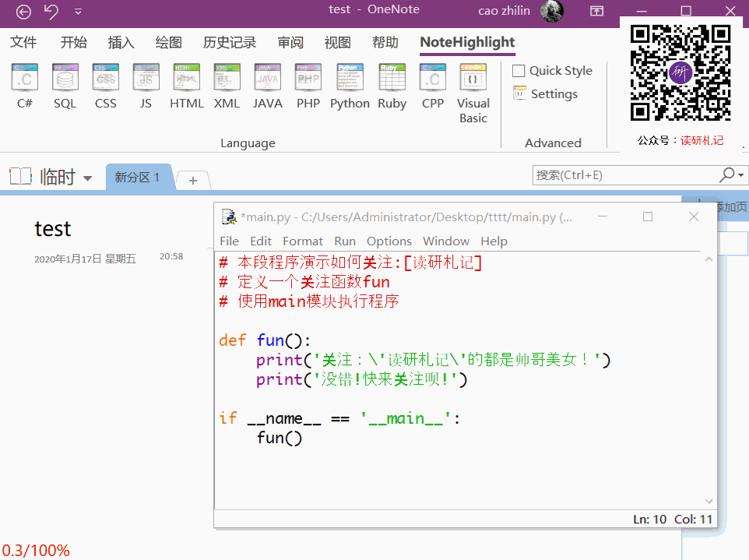Screen dimensions: 749x560
Task: Switch to the 新分区 1 section tab
Action: click(x=139, y=177)
